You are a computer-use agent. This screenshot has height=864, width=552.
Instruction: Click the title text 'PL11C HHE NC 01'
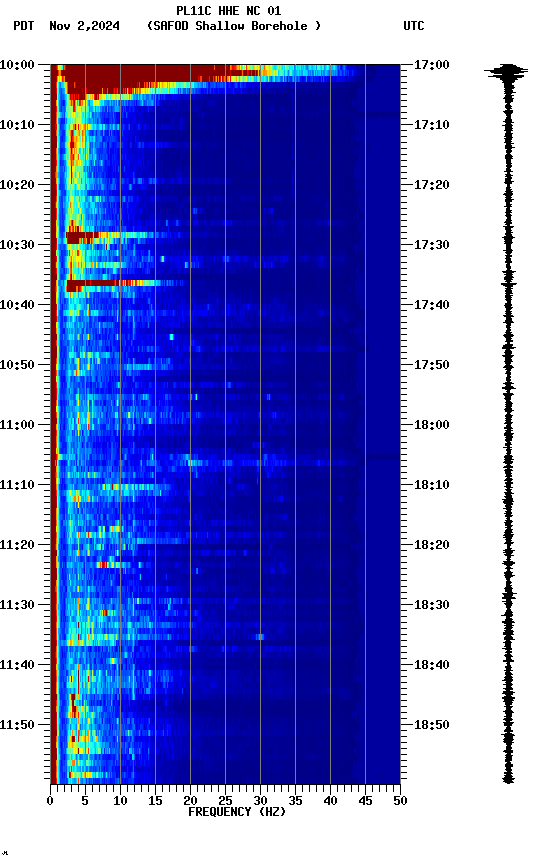tap(229, 11)
